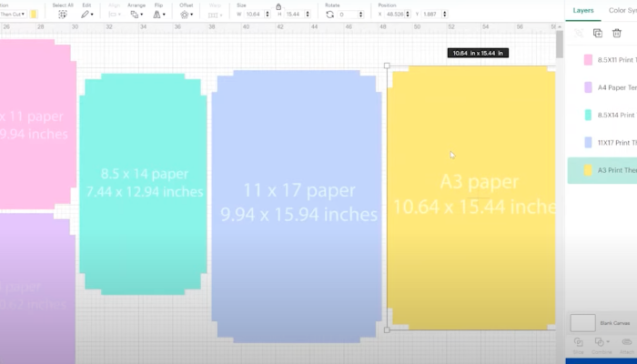Open the Arrange tool icon
The image size is (637, 364).
click(x=134, y=15)
